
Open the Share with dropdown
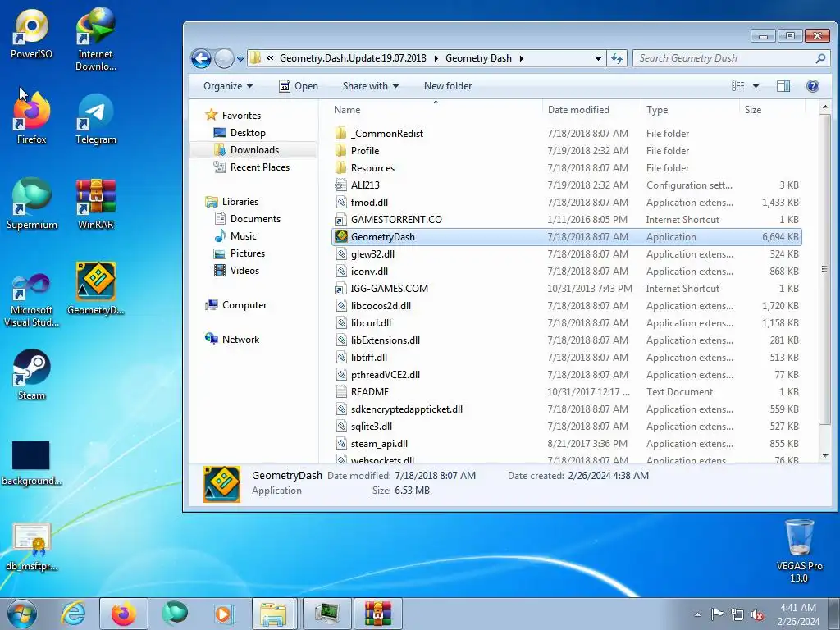click(x=371, y=85)
